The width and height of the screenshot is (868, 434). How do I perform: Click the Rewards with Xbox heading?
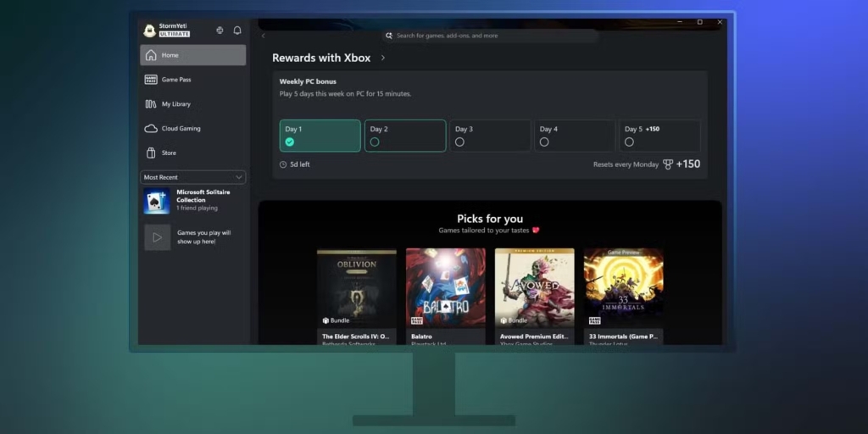[321, 58]
